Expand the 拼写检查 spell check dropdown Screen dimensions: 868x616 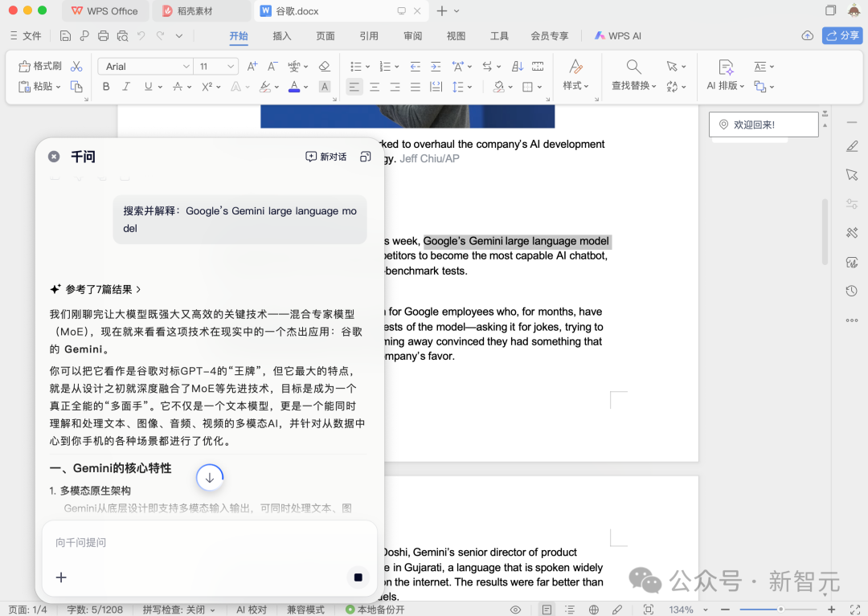click(x=211, y=609)
